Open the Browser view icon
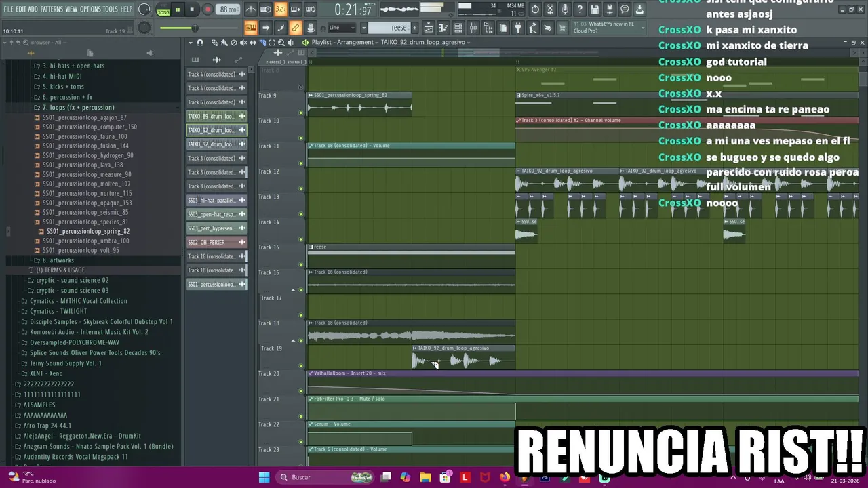This screenshot has width=868, height=488. coord(488,28)
